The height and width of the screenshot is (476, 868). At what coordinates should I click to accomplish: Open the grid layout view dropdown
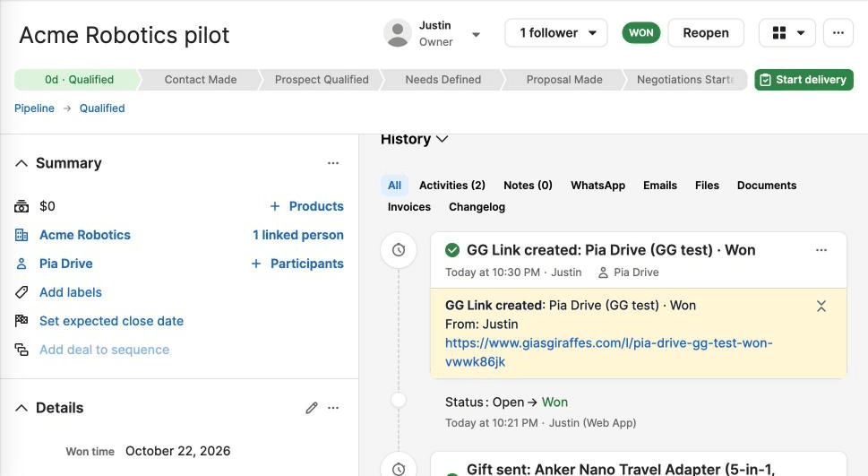pyautogui.click(x=787, y=33)
